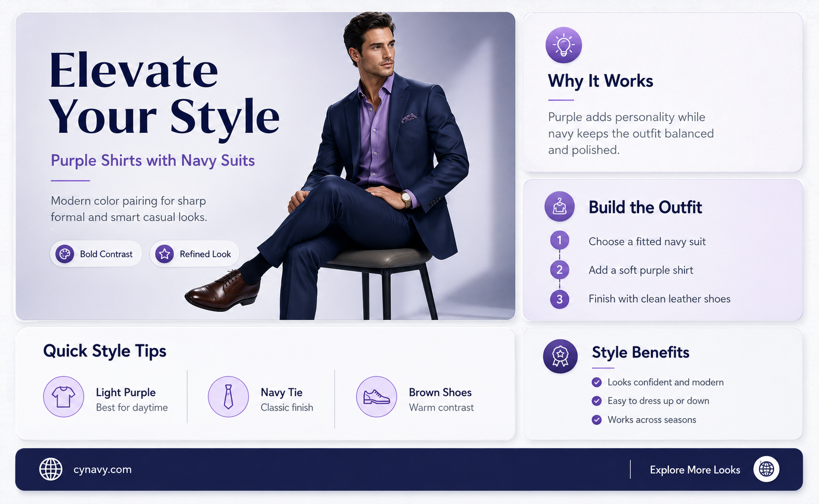Click step 2 circle in Build the Outfit
Image resolution: width=819 pixels, height=504 pixels.
coord(559,269)
